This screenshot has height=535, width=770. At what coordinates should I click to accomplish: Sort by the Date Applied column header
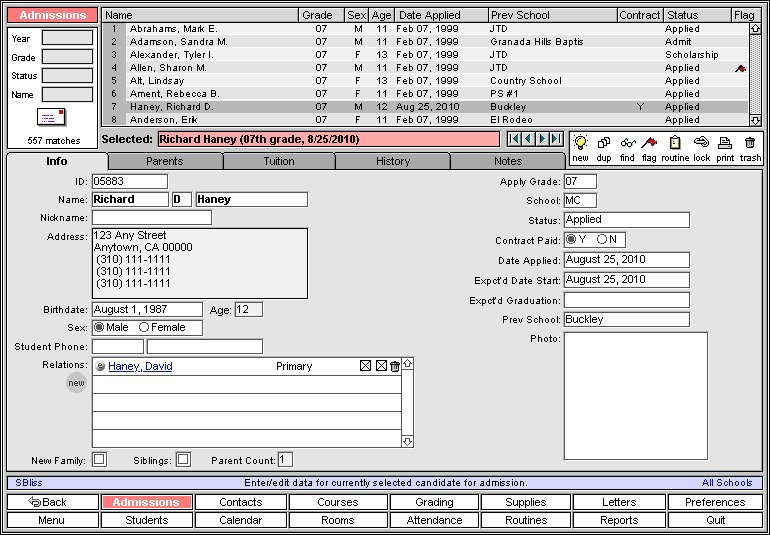pyautogui.click(x=442, y=15)
